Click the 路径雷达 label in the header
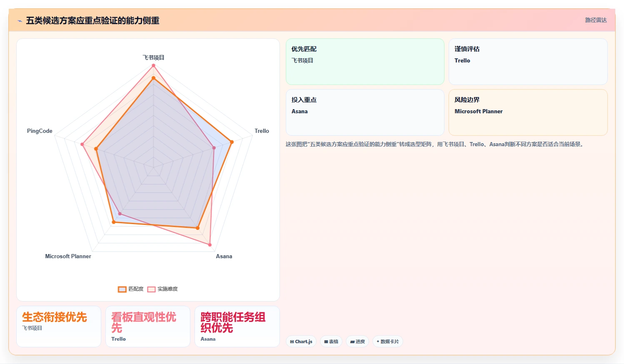The height and width of the screenshot is (364, 624). click(x=596, y=20)
